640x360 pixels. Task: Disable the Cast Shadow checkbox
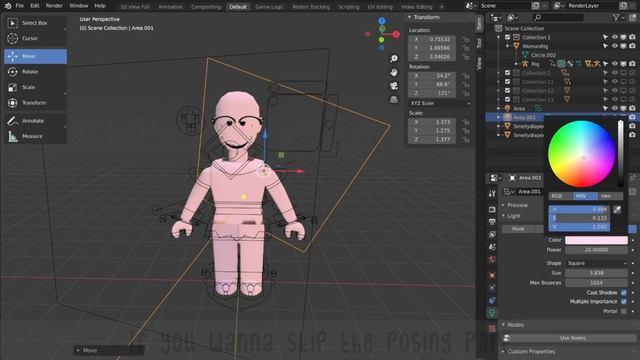coord(624,293)
